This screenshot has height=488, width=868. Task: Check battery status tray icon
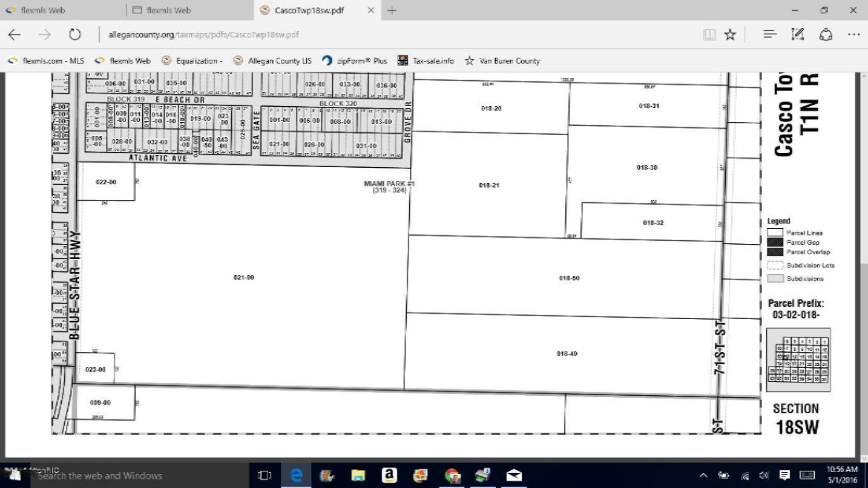(724, 475)
